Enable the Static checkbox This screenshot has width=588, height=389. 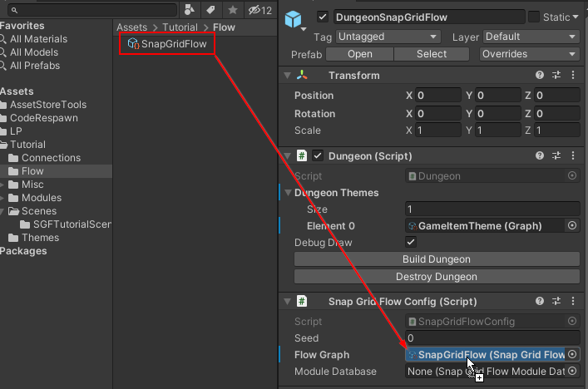(533, 17)
